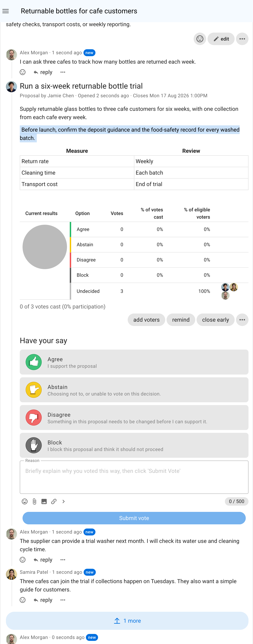Select the Agree vote option

pos(134,362)
